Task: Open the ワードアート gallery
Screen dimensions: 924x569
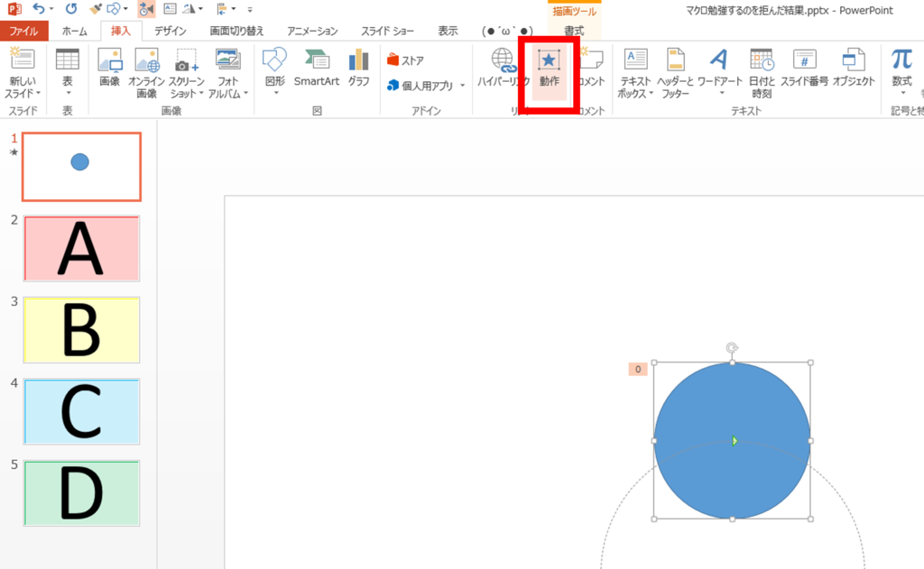Action: coord(719,73)
